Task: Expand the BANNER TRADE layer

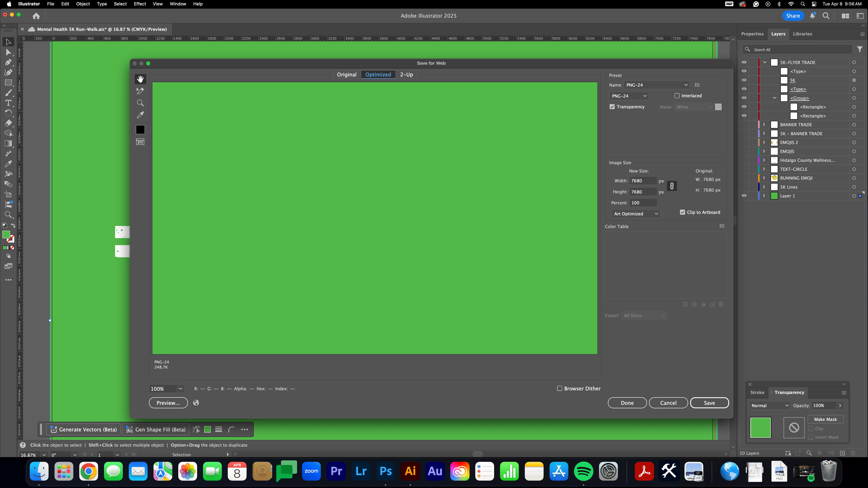Action: click(x=764, y=125)
